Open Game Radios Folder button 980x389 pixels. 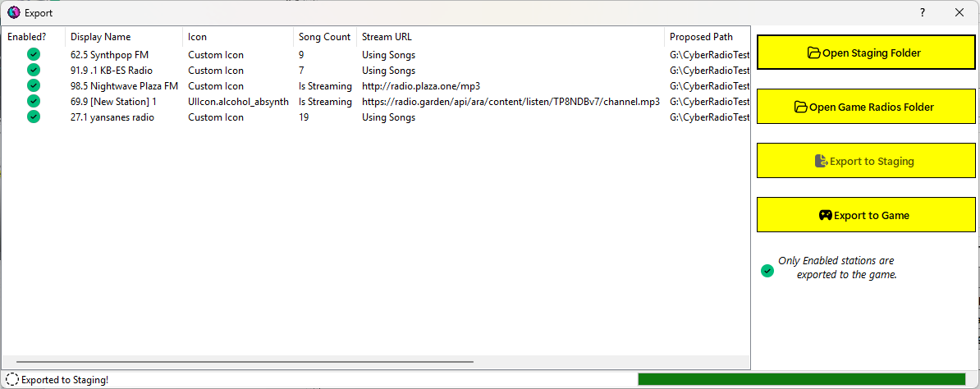coord(866,107)
